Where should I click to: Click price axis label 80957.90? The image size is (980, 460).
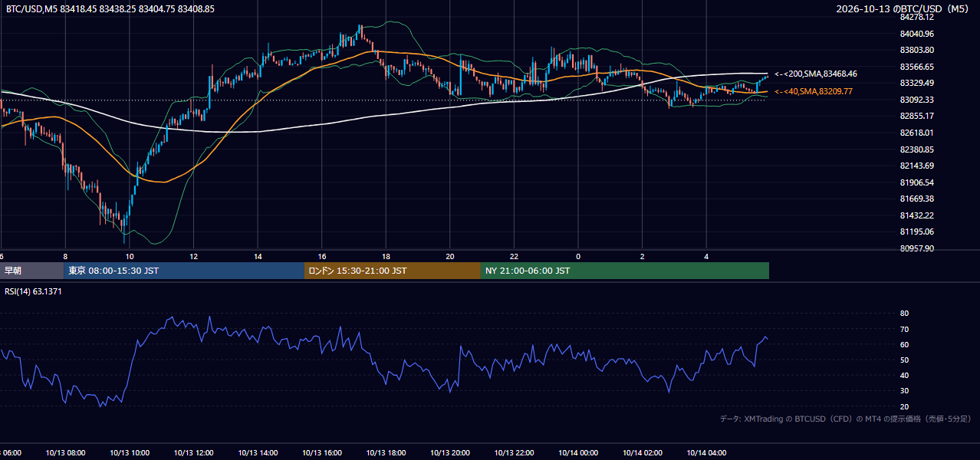click(917, 248)
